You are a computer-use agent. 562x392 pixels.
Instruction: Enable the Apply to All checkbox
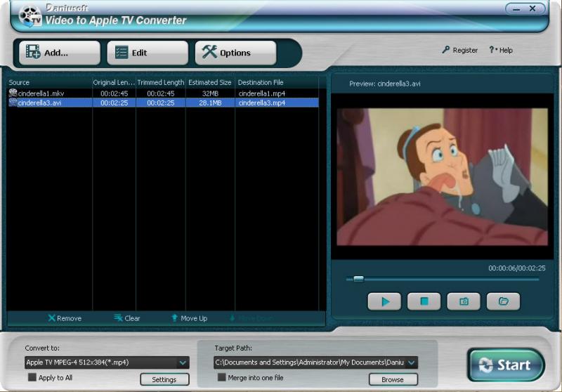point(32,377)
